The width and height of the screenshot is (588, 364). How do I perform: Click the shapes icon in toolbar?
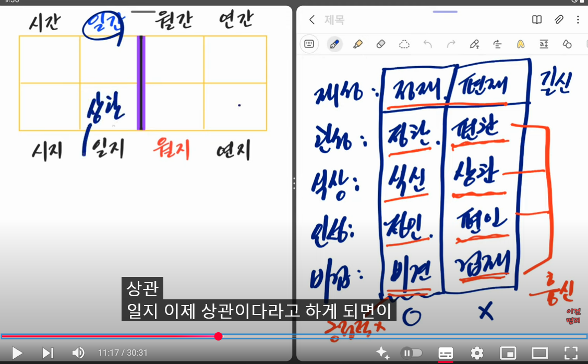pyautogui.click(x=567, y=44)
